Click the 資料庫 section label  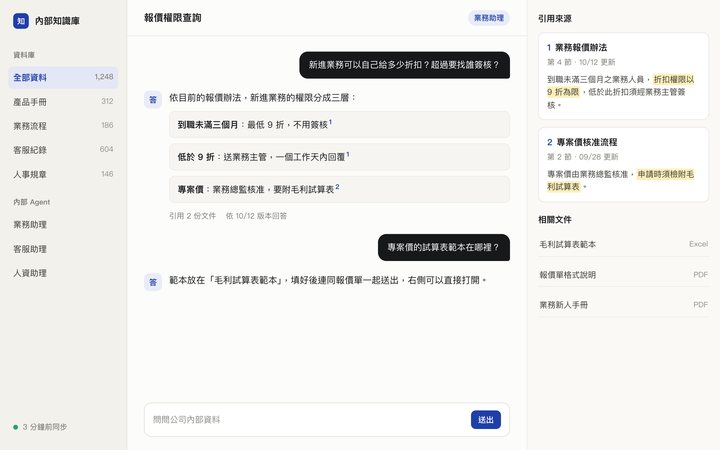24,55
